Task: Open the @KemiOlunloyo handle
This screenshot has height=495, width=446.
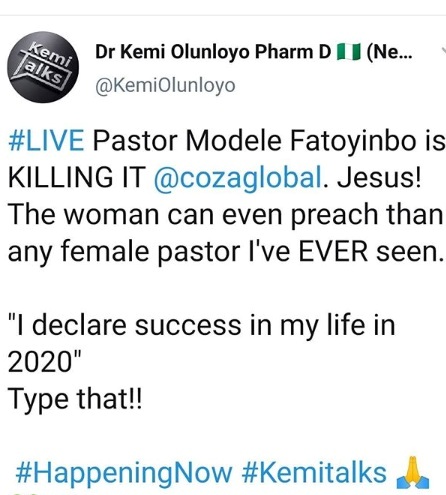Action: point(165,86)
